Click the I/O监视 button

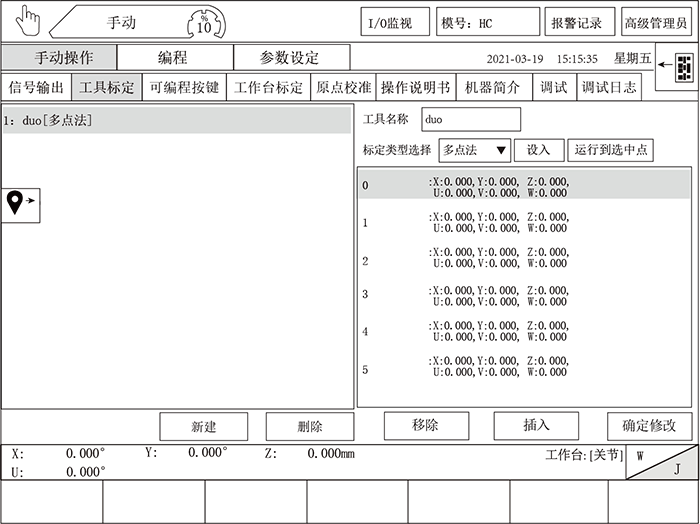click(395, 22)
